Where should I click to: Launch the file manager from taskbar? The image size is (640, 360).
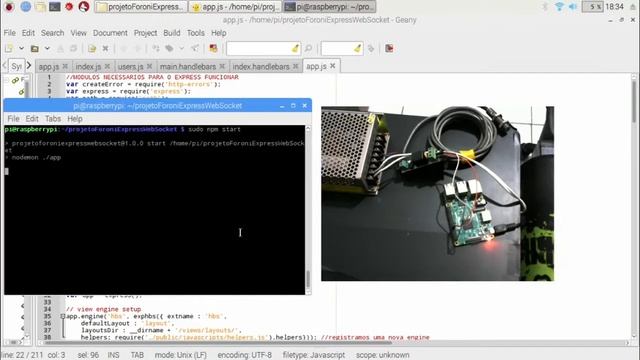click(40, 7)
